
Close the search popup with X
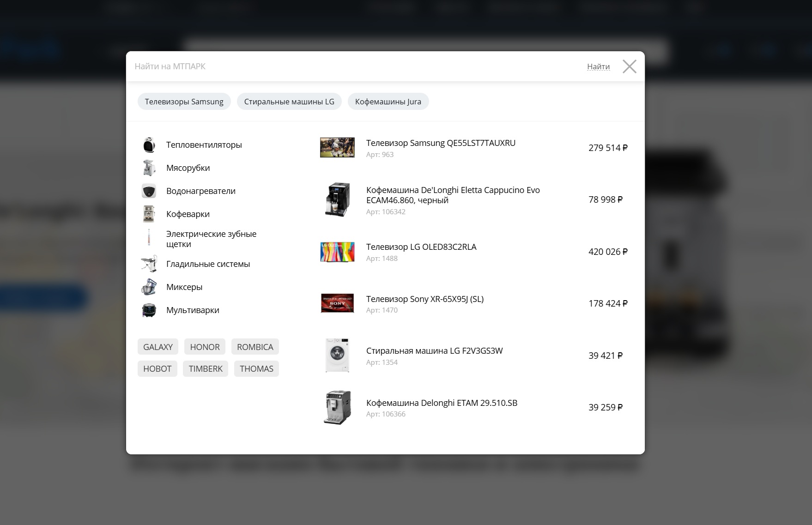(629, 66)
